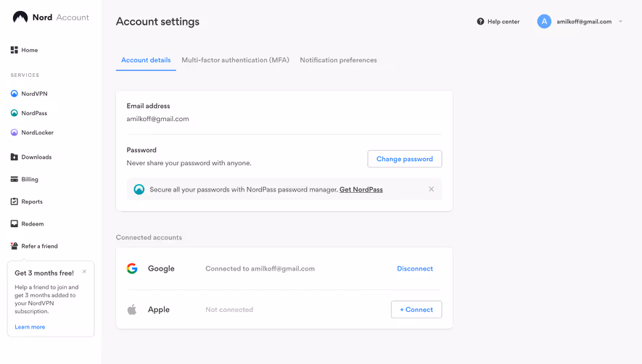
Task: Click the Change password button
Action: click(x=405, y=159)
